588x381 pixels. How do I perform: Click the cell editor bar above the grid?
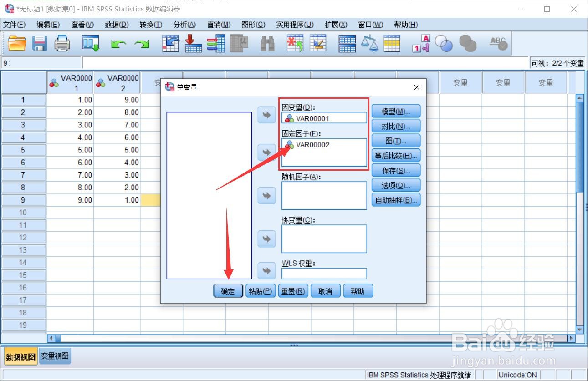(306, 63)
